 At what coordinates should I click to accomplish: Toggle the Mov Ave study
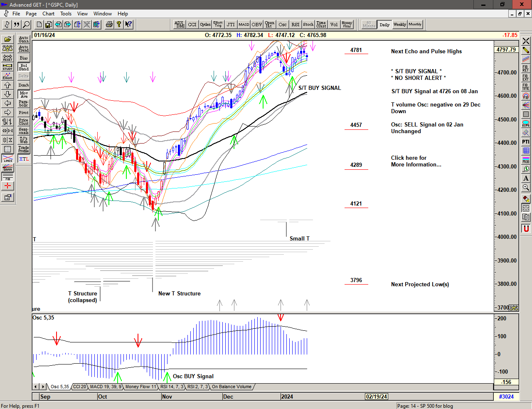[24, 94]
